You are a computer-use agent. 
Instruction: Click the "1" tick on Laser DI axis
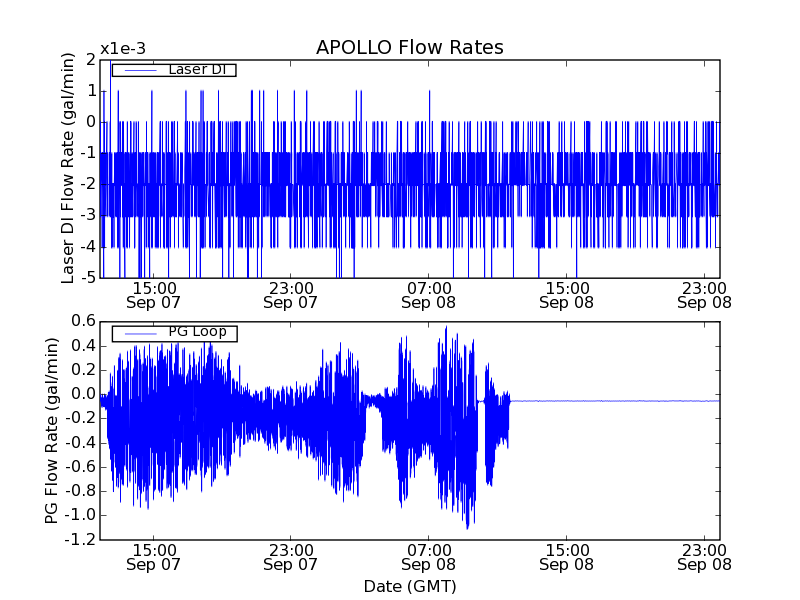tap(91, 91)
